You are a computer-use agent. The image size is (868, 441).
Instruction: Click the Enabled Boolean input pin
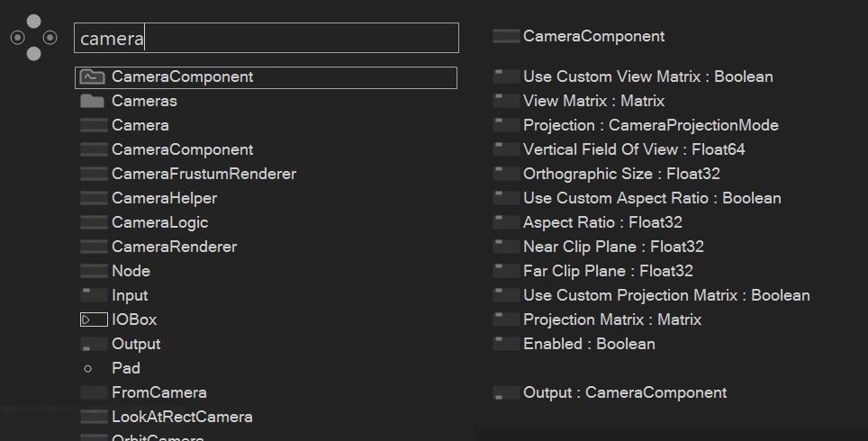click(507, 344)
